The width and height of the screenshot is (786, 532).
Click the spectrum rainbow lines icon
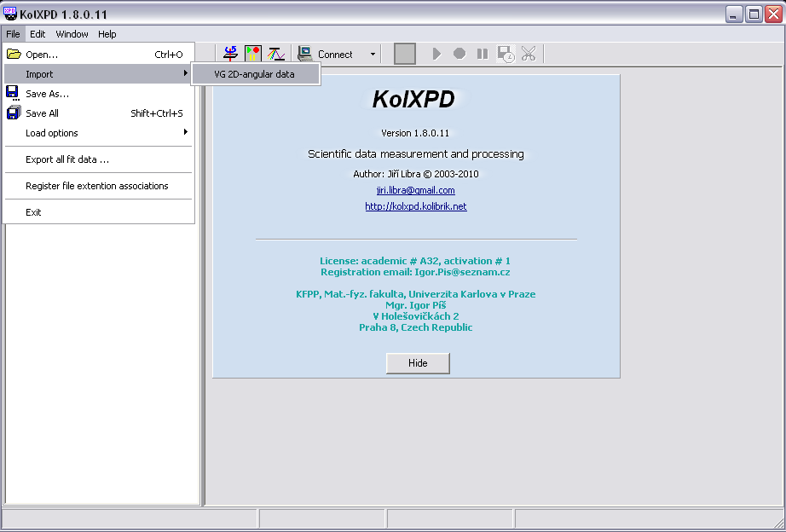coord(275,54)
